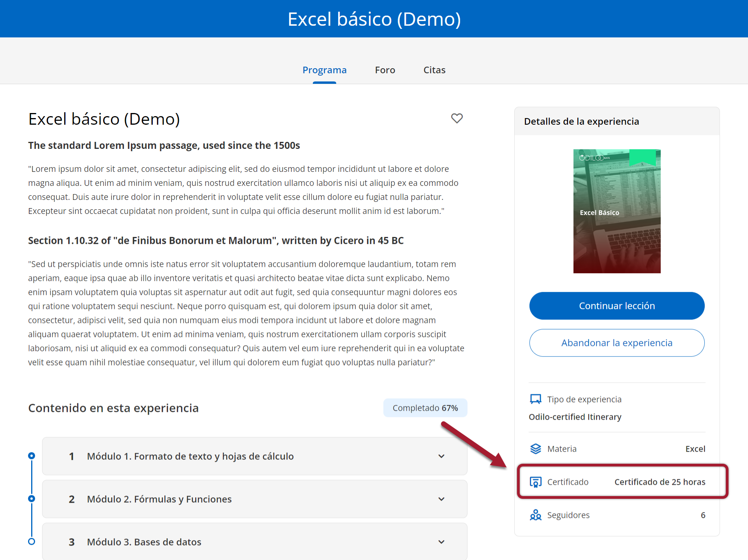Viewport: 748px width, 560px height.
Task: Open the Foro tab
Action: pos(385,70)
